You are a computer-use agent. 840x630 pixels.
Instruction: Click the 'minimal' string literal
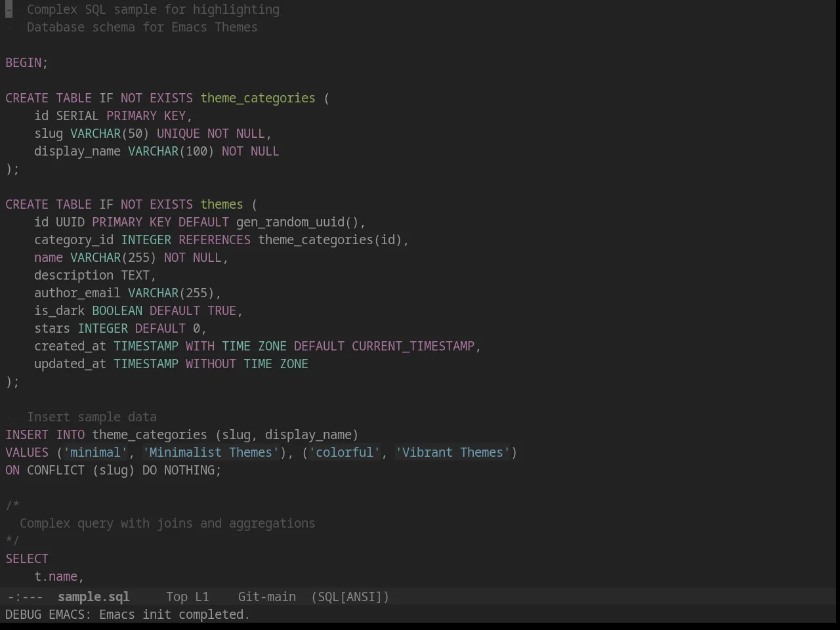(x=96, y=453)
